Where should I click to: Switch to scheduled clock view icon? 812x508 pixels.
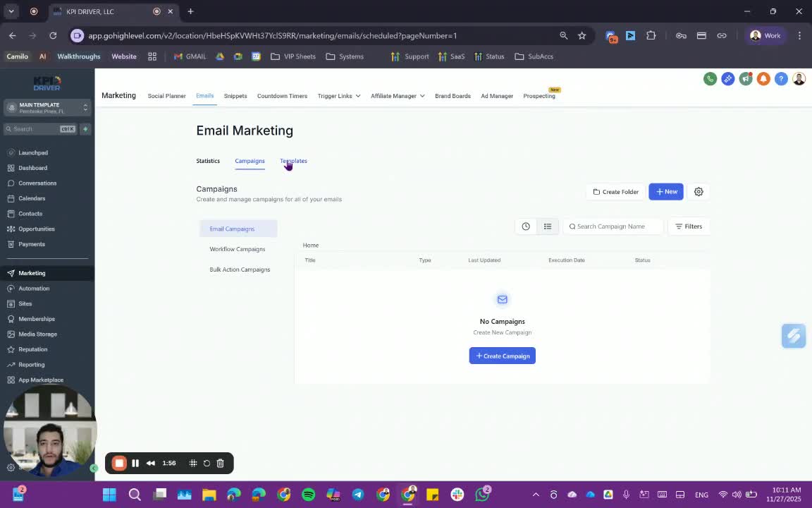point(526,226)
